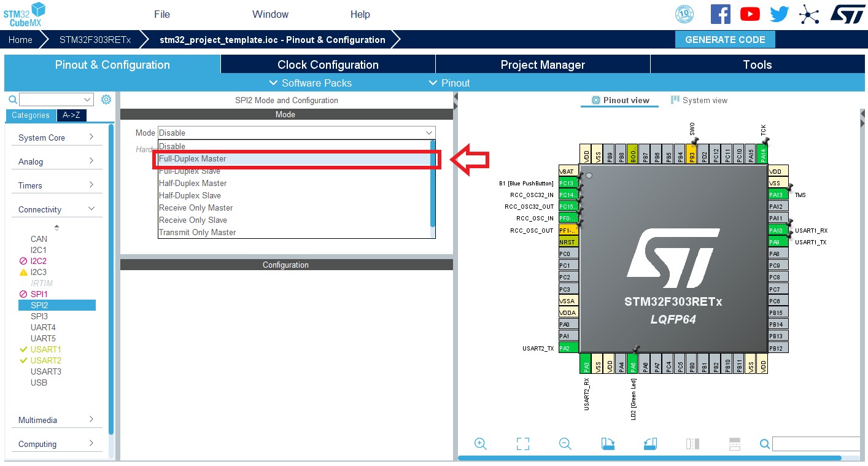The image size is (868, 466).
Task: Select the Pinout view tab
Action: [x=620, y=100]
